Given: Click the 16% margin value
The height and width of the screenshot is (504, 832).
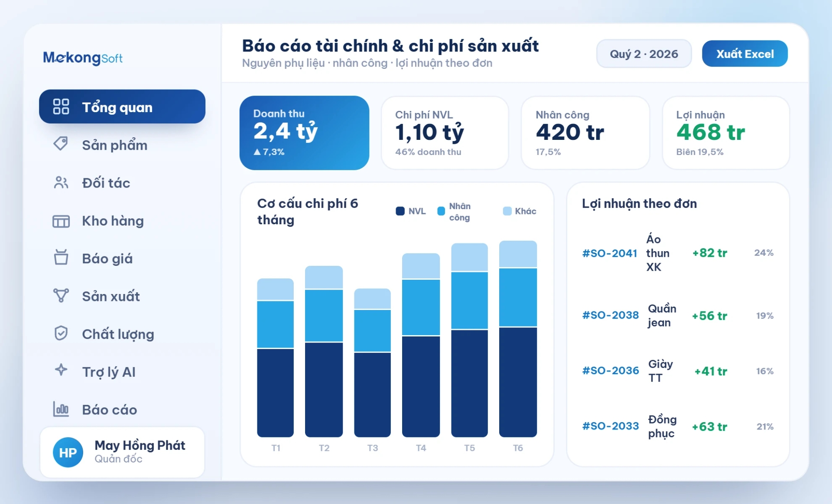Looking at the screenshot, I should pyautogui.click(x=765, y=371).
